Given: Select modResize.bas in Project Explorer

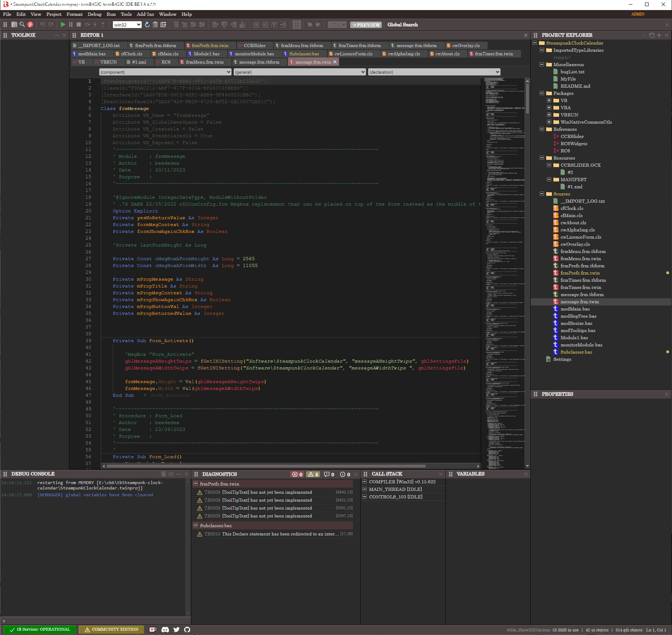Looking at the screenshot, I should tap(576, 323).
